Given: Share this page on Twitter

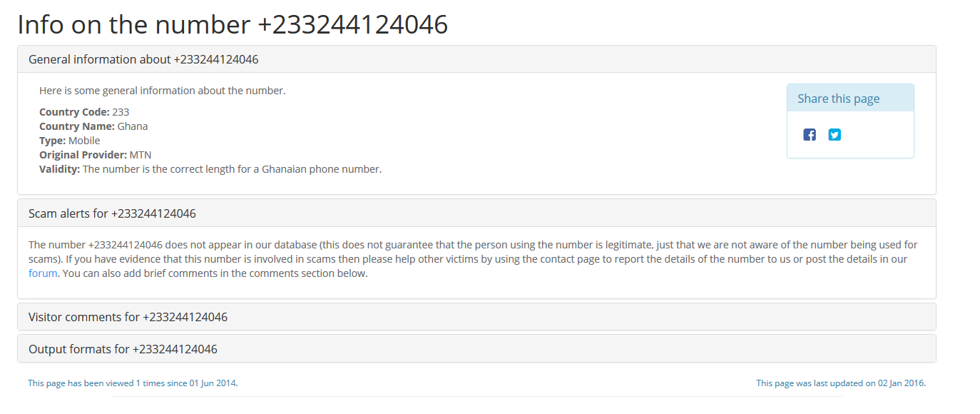Looking at the screenshot, I should pos(834,135).
